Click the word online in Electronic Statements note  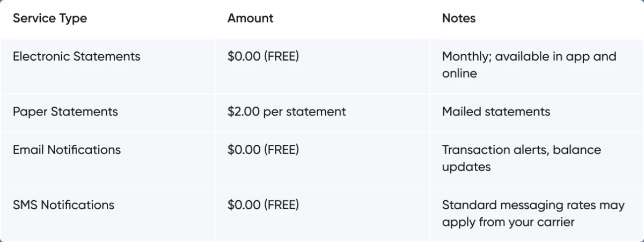(x=459, y=74)
